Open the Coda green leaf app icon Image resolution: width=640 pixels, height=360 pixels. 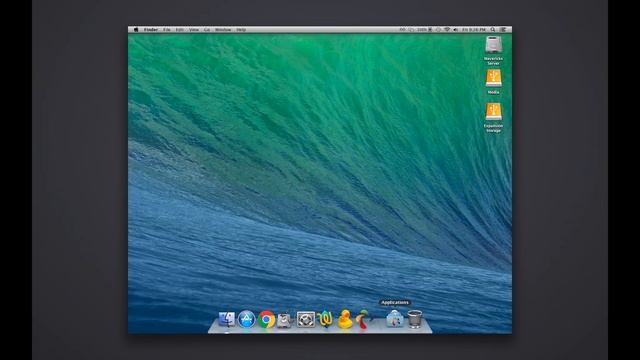click(x=325, y=319)
